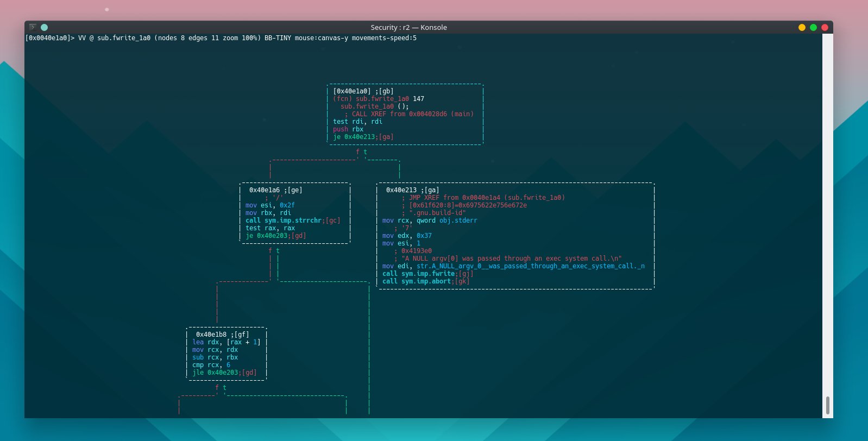Click the terminal vertical scrollbar handle
Viewport: 868px width, 441px height.
828,405
